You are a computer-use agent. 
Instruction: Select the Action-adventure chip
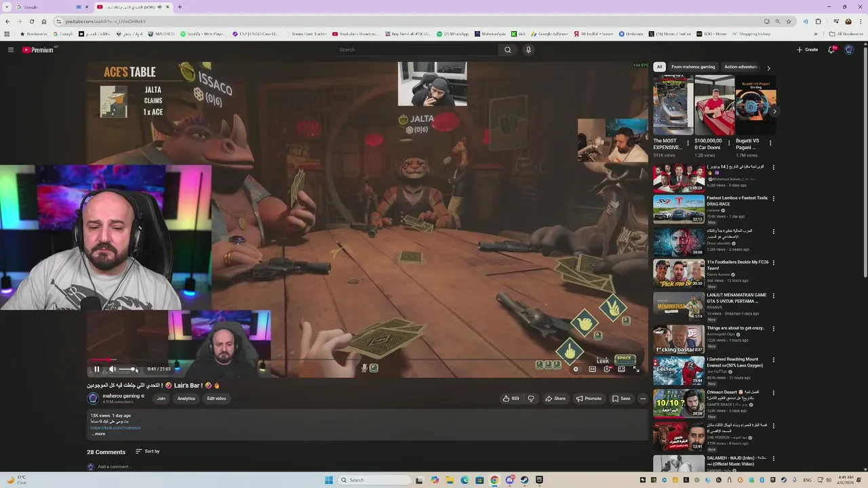coord(741,67)
